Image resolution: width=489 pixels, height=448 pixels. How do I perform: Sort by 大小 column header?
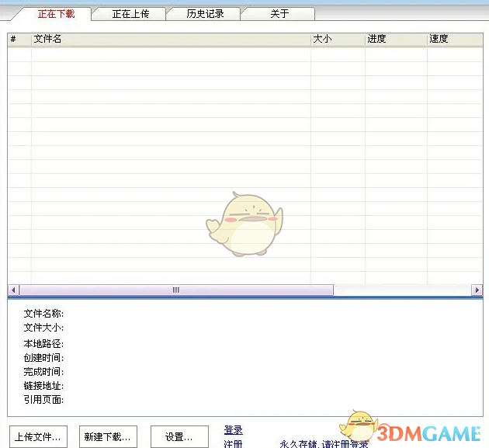click(338, 40)
